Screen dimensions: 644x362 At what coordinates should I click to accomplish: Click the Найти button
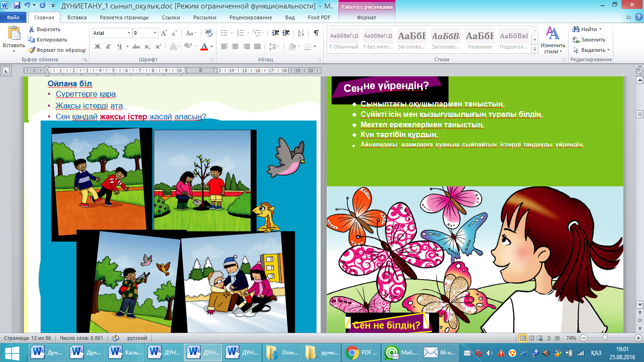point(587,29)
